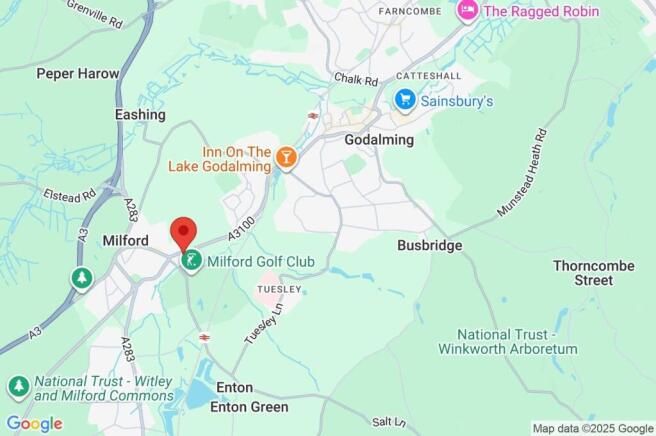Select the Enton Green place name
This screenshot has height=436, width=656.
click(249, 407)
